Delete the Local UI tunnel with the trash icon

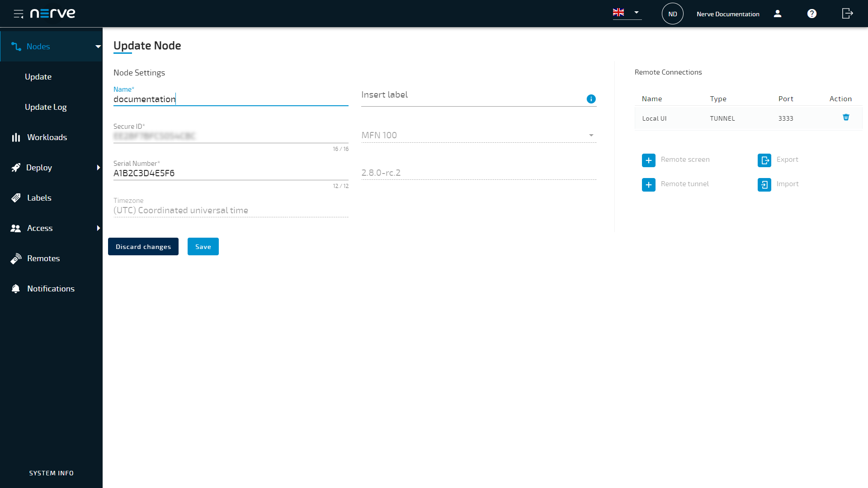846,117
